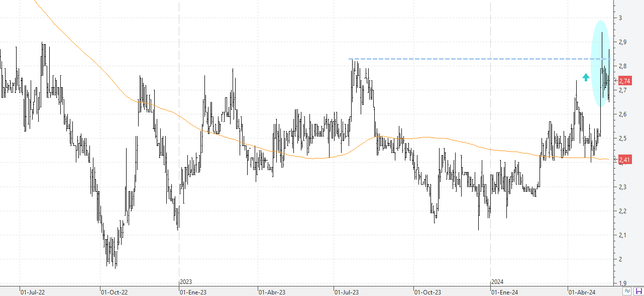The height and width of the screenshot is (296, 644).
Task: Click the 01-Oct-22 date label
Action: (x=114, y=291)
